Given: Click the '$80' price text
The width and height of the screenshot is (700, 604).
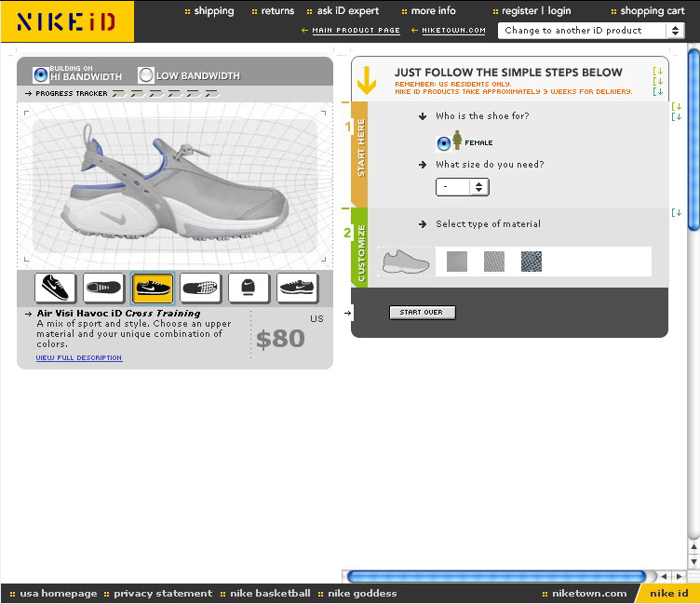Looking at the screenshot, I should (x=280, y=339).
